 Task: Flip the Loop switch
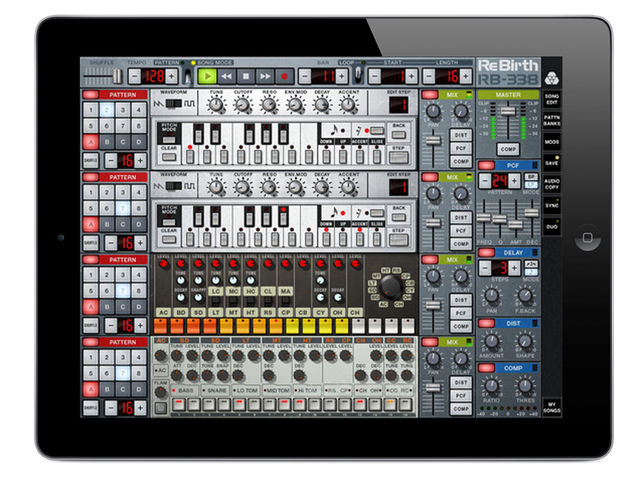click(x=358, y=75)
